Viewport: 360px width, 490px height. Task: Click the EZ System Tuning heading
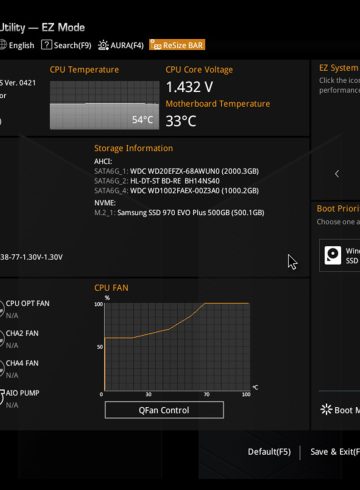click(x=339, y=68)
